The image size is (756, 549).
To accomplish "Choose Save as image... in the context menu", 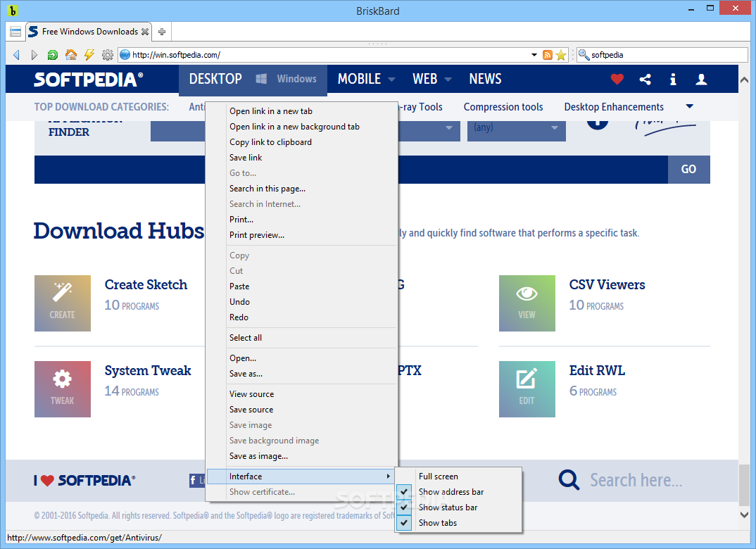I will coord(302,456).
